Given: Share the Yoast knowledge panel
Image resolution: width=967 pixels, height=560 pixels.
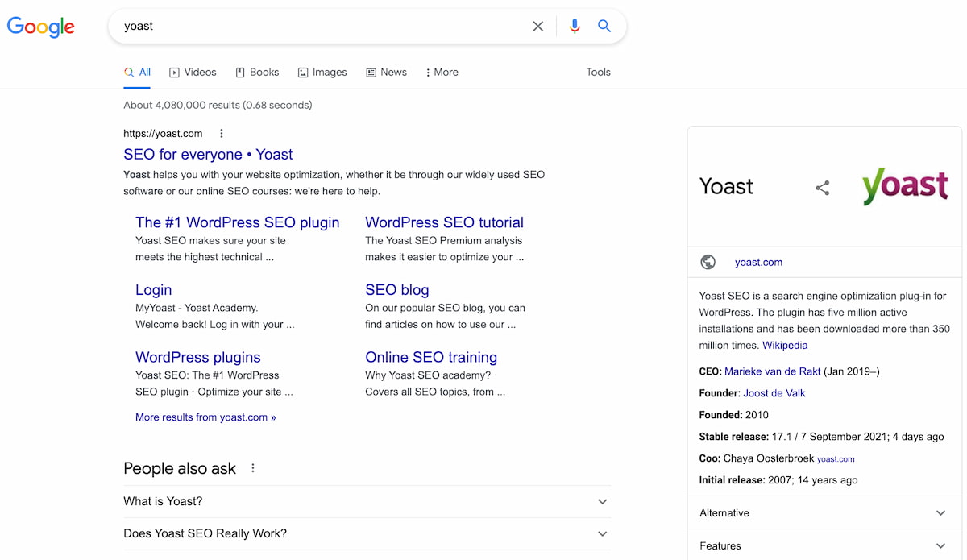Looking at the screenshot, I should click(x=823, y=188).
